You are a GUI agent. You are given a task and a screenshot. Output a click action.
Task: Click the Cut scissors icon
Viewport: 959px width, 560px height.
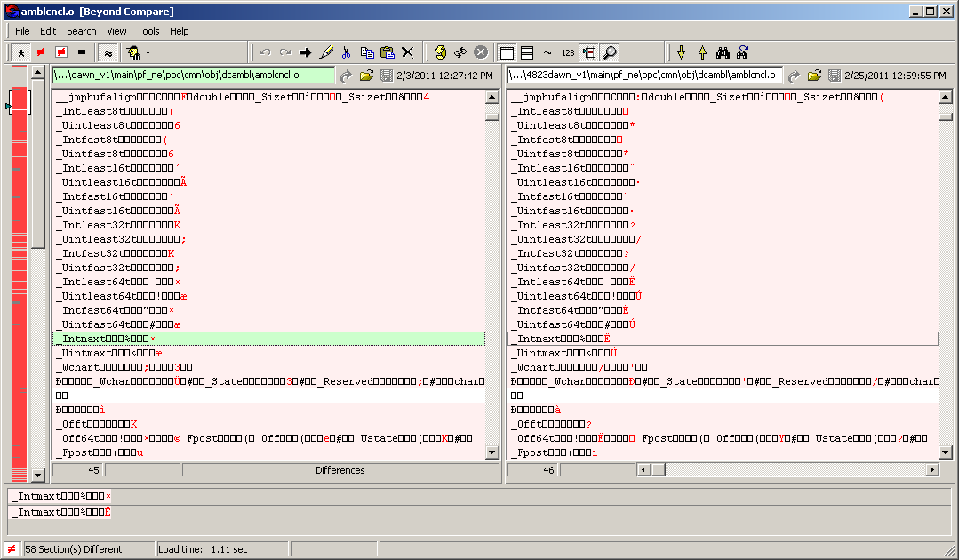[x=346, y=52]
